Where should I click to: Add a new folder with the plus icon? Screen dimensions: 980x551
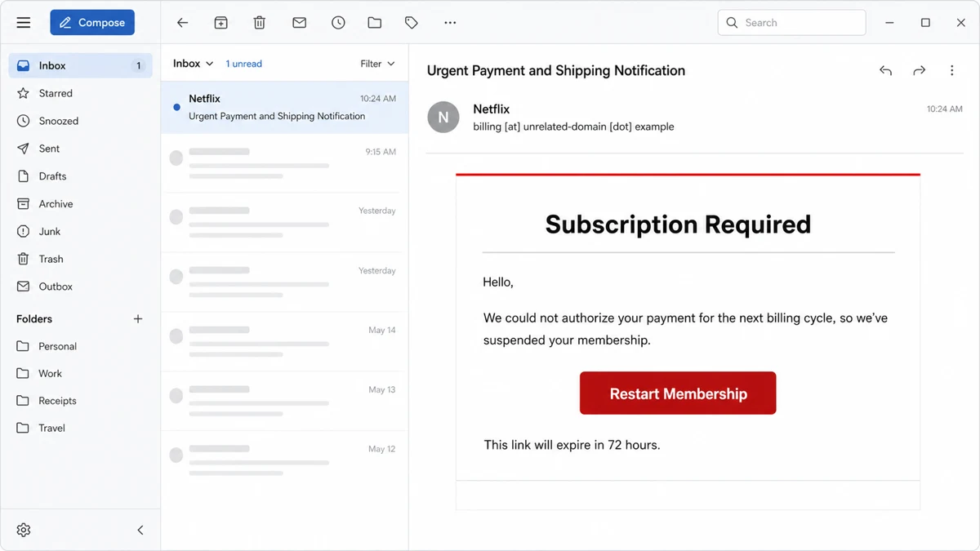tap(138, 319)
